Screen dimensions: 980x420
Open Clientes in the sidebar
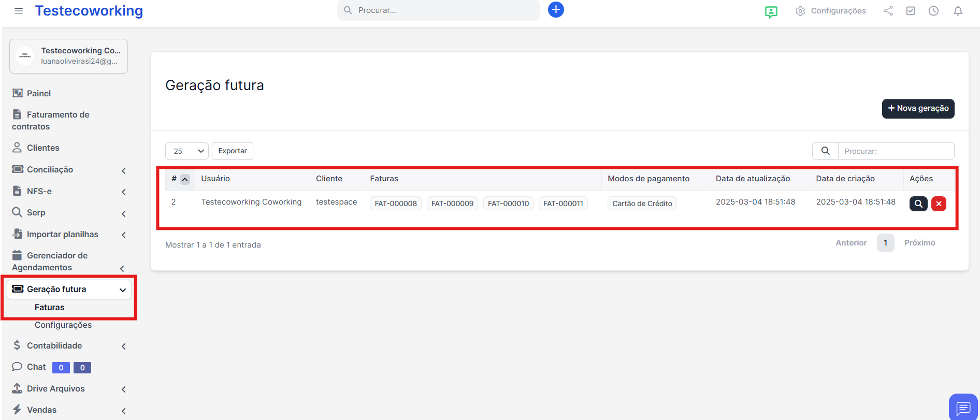43,148
